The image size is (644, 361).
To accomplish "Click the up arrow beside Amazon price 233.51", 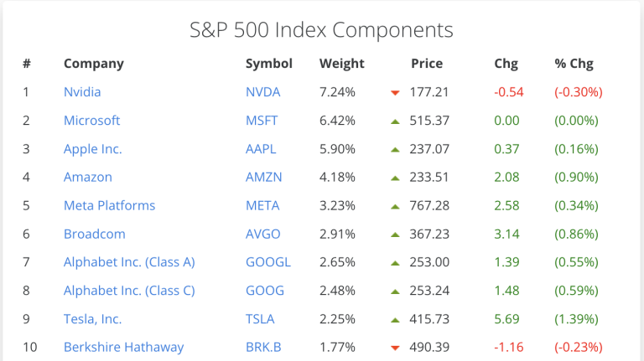I will [395, 178].
